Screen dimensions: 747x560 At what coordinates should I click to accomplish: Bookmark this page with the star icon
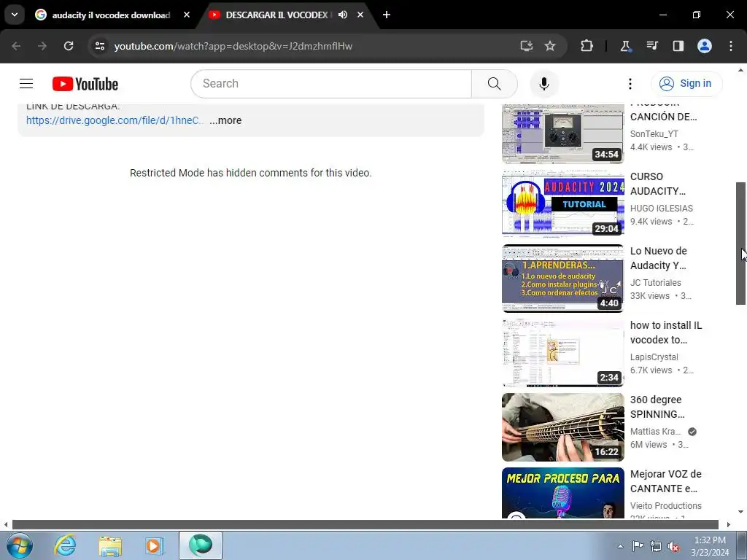[x=550, y=46]
